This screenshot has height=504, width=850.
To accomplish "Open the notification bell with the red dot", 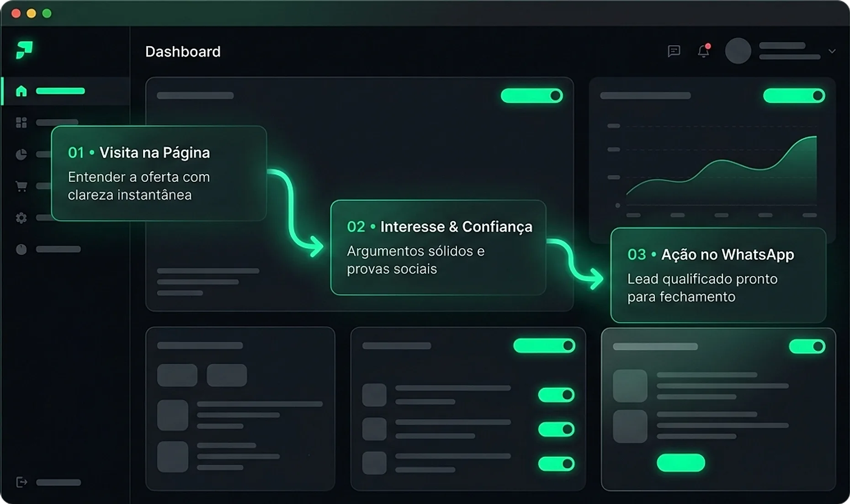I will [704, 50].
